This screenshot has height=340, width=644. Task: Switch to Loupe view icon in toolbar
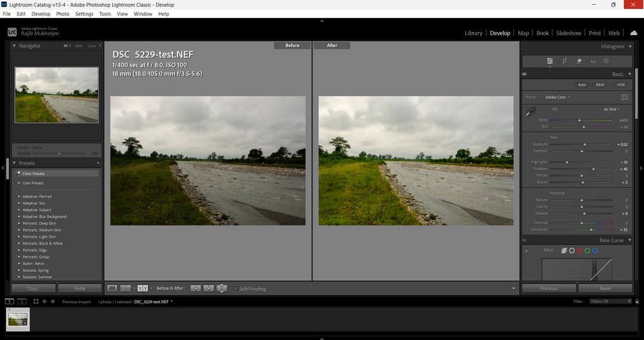point(112,288)
